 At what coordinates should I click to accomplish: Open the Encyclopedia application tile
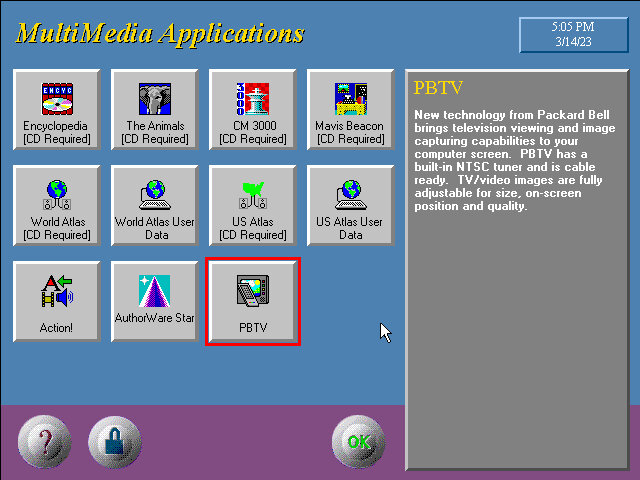click(57, 110)
